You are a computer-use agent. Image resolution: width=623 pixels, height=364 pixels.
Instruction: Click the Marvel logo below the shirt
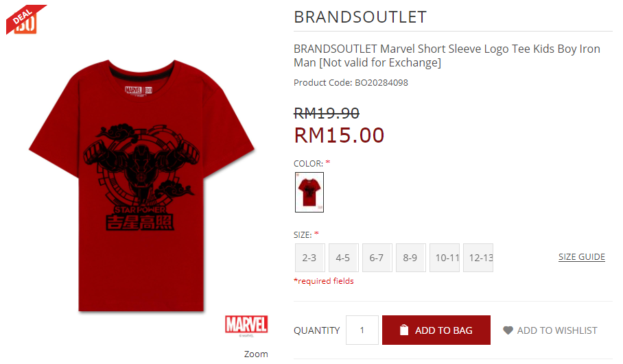(246, 325)
